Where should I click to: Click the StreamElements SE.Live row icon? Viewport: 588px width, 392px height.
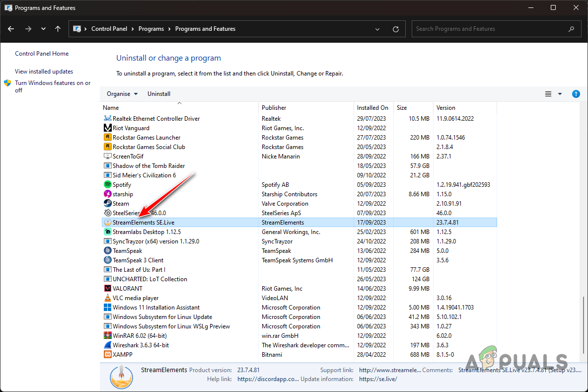(108, 223)
